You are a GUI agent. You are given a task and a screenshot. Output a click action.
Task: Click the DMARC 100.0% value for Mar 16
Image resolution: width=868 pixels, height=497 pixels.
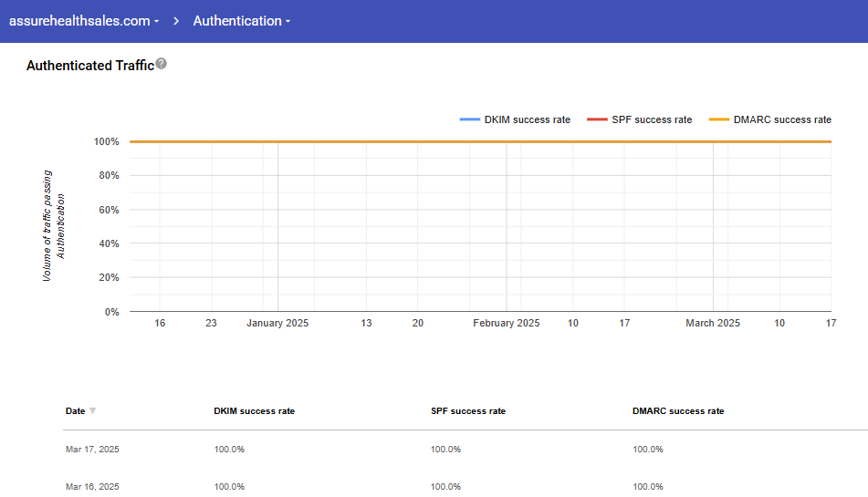[647, 486]
